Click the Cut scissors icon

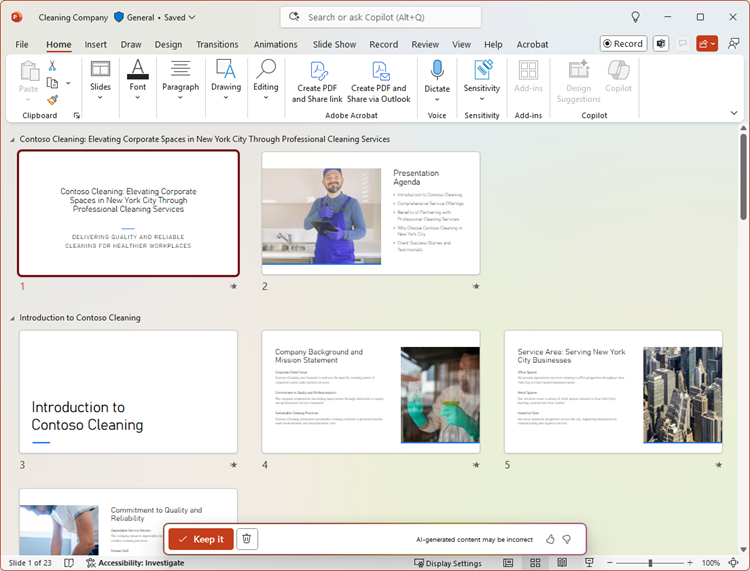[x=52, y=66]
